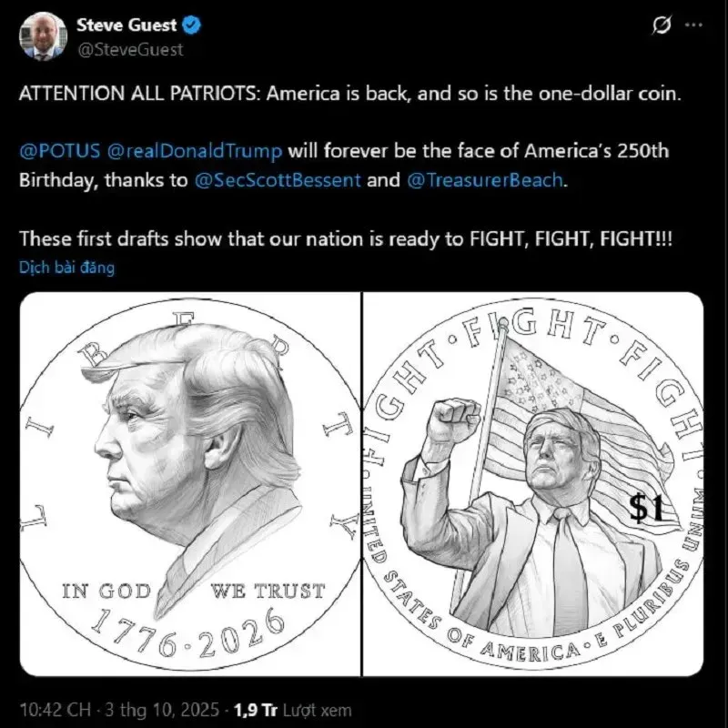Click the ATTENTION ALL PATRIOTS tweet text
The width and height of the screenshot is (728, 728).
coord(350,94)
